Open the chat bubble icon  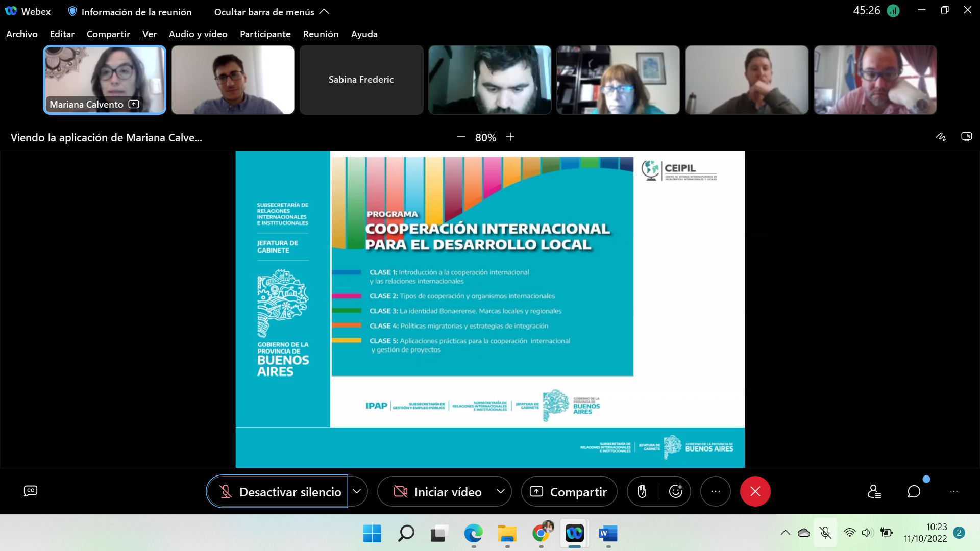click(914, 491)
